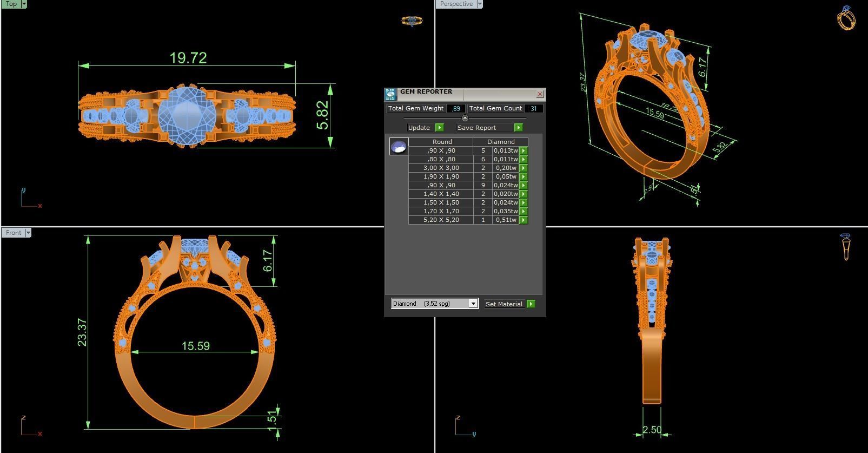868x453 pixels.
Task: Click the 2.50 dimension in side view
Action: point(652,430)
